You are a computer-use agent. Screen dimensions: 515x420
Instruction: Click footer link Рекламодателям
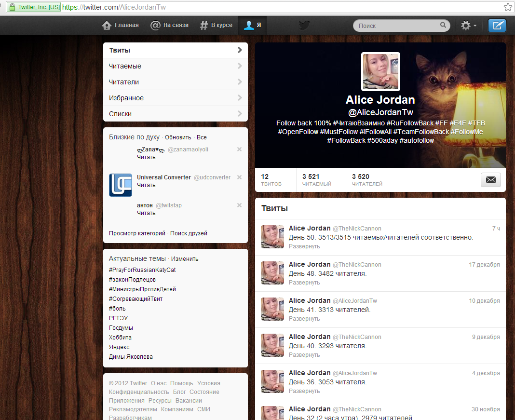point(133,409)
